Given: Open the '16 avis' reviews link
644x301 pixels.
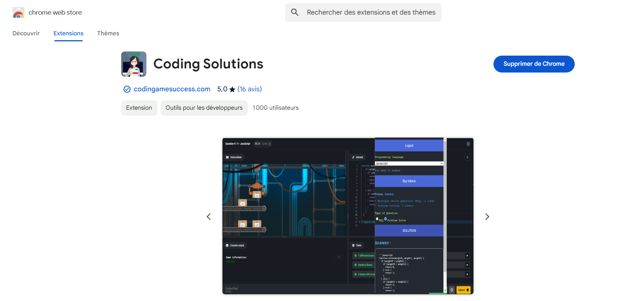Looking at the screenshot, I should coord(250,89).
